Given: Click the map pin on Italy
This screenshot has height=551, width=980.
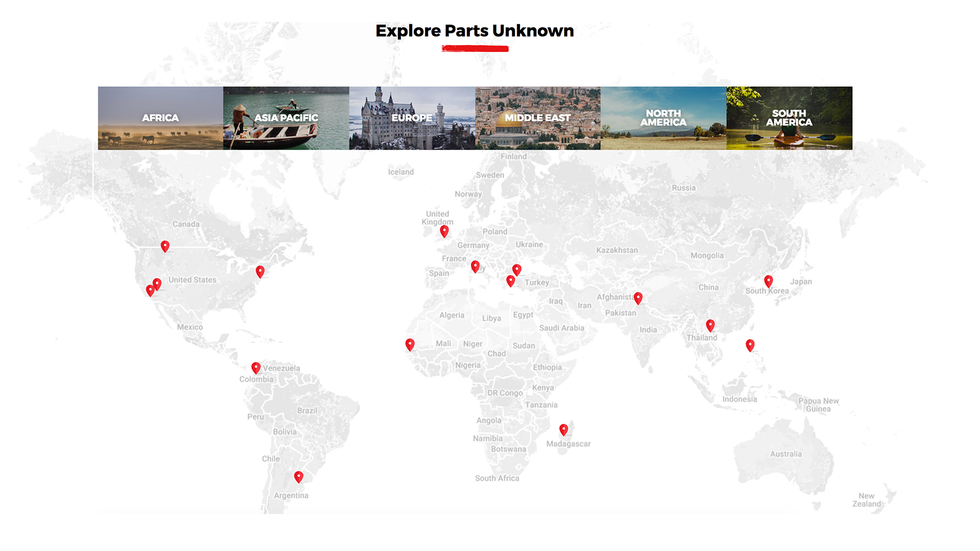Looking at the screenshot, I should (x=475, y=266).
